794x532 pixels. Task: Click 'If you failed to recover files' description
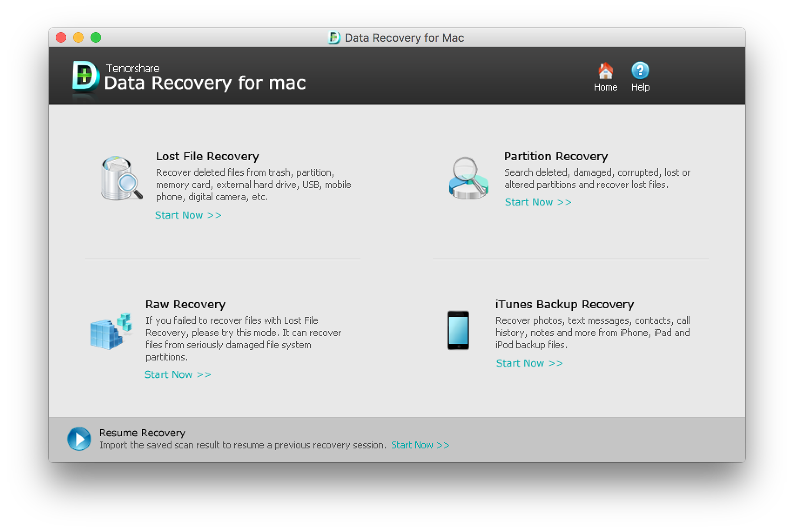pyautogui.click(x=243, y=339)
